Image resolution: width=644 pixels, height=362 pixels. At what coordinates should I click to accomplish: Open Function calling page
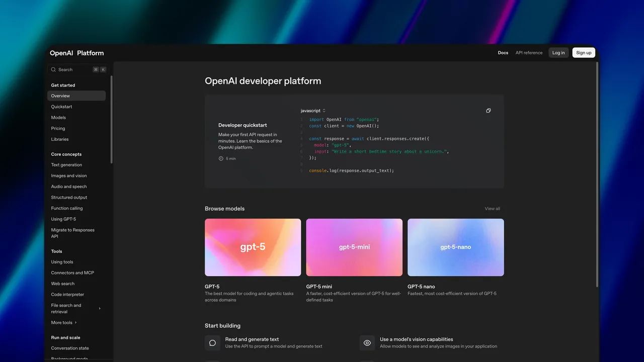pyautogui.click(x=67, y=208)
